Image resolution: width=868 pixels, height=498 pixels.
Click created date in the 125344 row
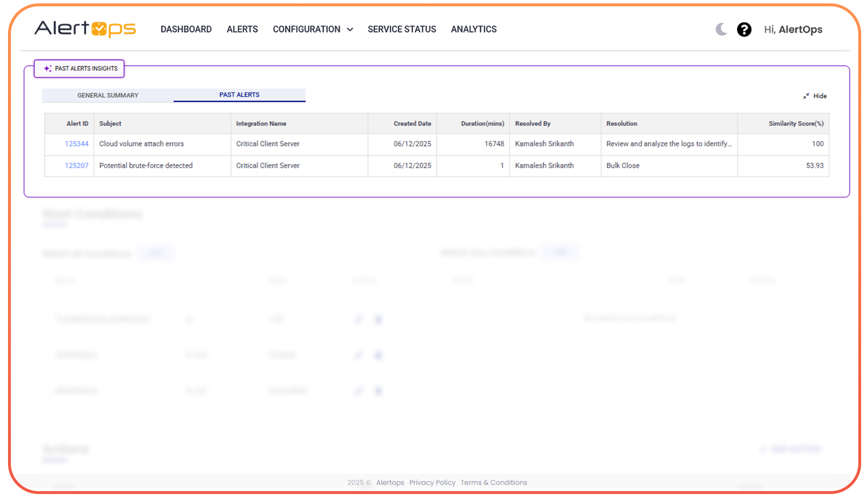point(413,144)
